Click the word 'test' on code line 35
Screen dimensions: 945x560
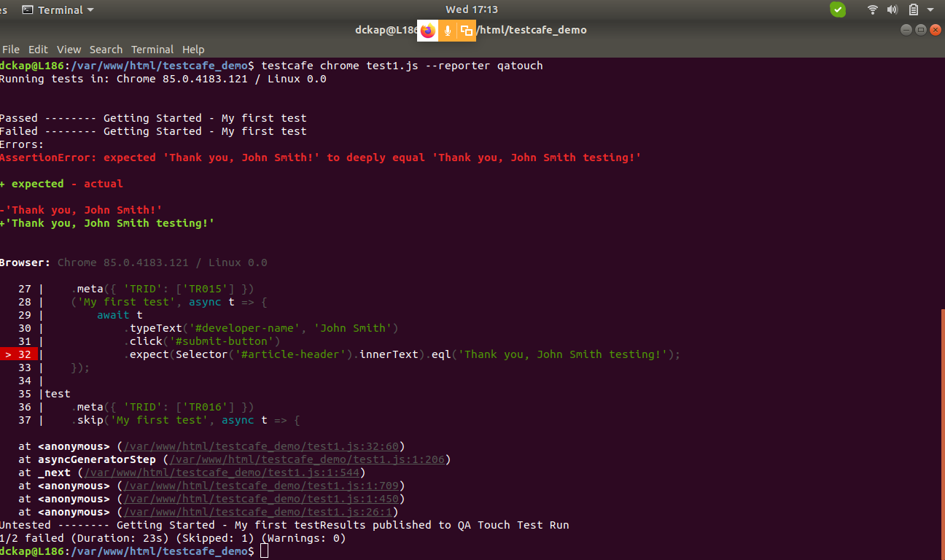tap(58, 394)
